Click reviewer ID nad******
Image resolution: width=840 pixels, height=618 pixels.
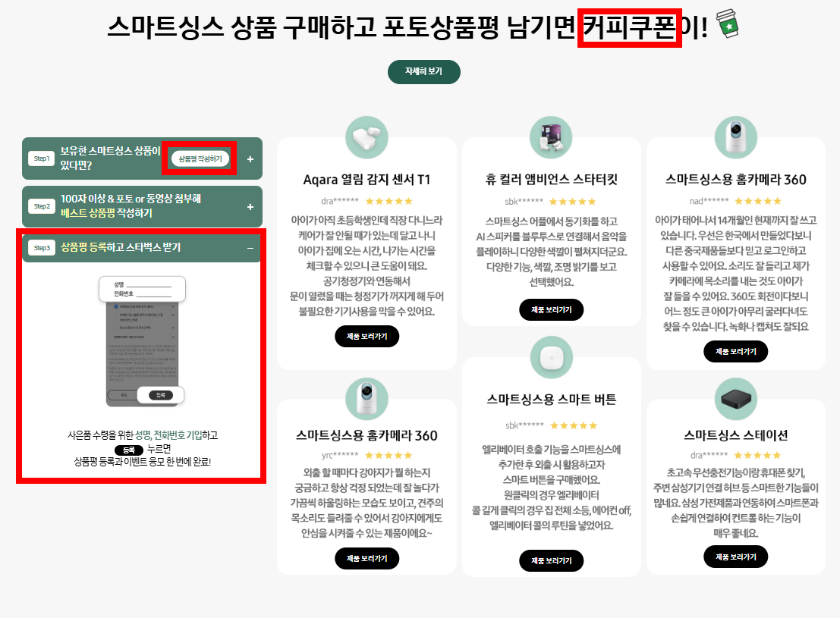pos(709,202)
